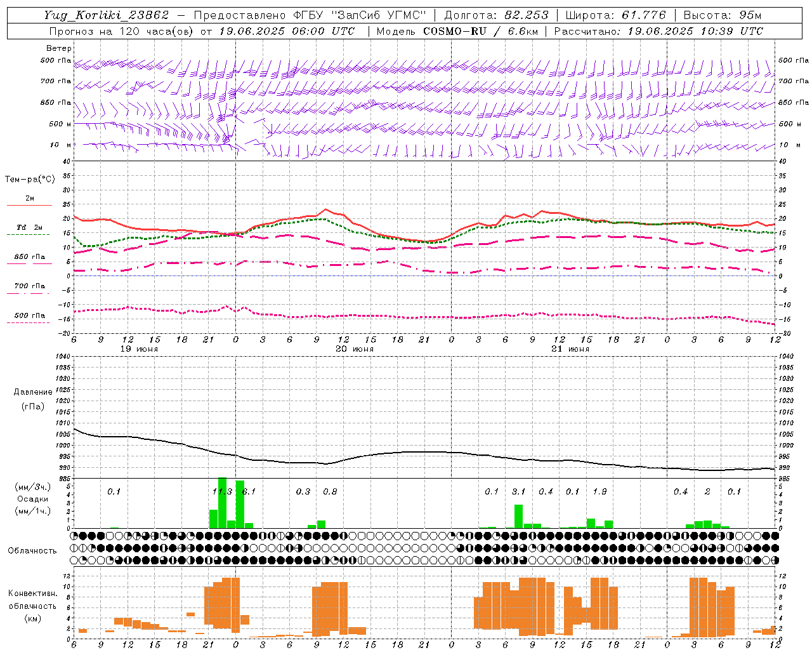Viewport: 812px width, 650px height.
Task: Click the model name COSMO-RU / 6.6км
Action: pos(481,31)
